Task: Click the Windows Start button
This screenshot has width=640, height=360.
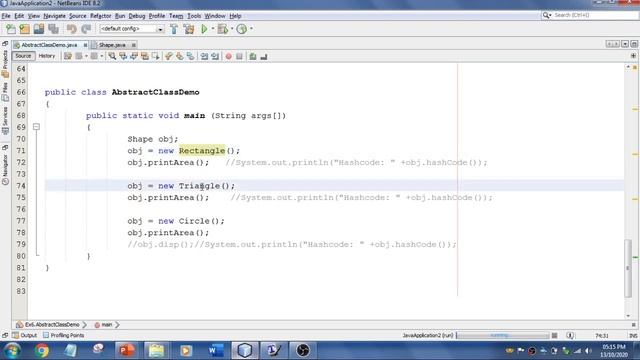Action: point(12,351)
